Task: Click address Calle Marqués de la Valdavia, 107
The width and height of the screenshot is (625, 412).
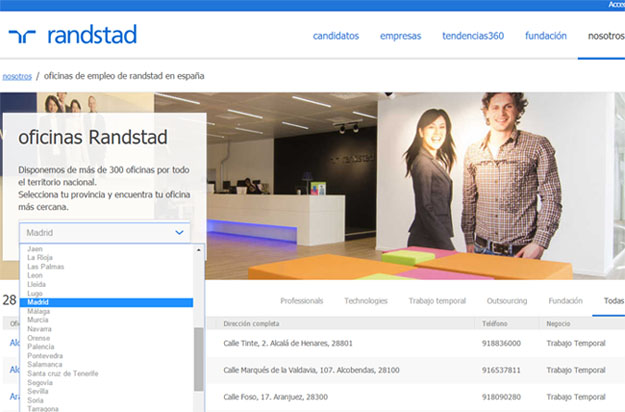Action: [311, 370]
